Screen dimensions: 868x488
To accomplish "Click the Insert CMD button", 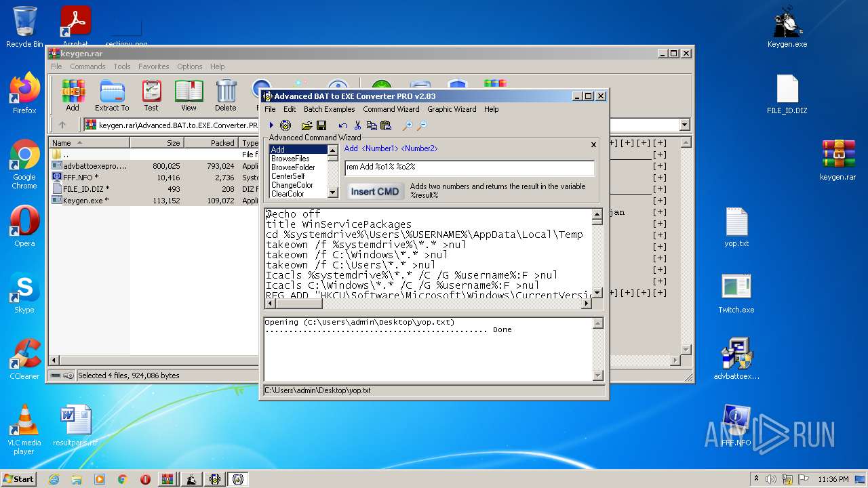I will (x=374, y=191).
